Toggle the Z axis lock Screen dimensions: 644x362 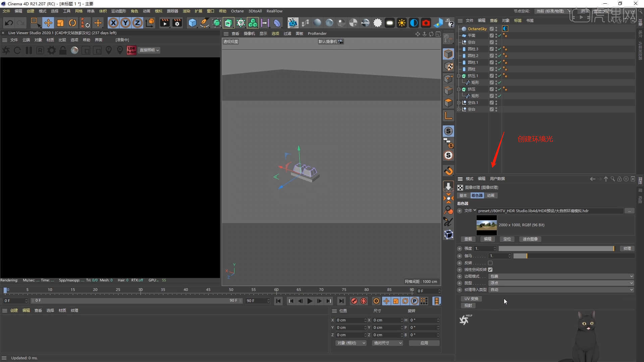pyautogui.click(x=138, y=23)
